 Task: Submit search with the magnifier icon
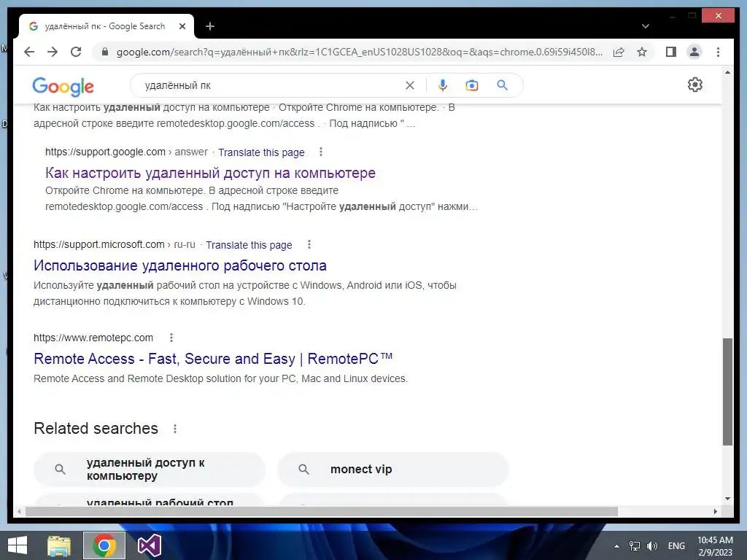pyautogui.click(x=502, y=85)
